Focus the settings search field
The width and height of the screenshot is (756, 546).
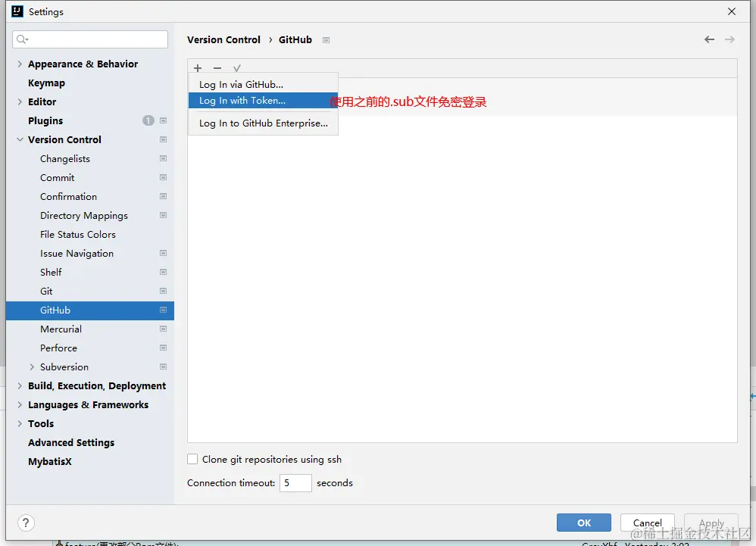[x=90, y=39]
